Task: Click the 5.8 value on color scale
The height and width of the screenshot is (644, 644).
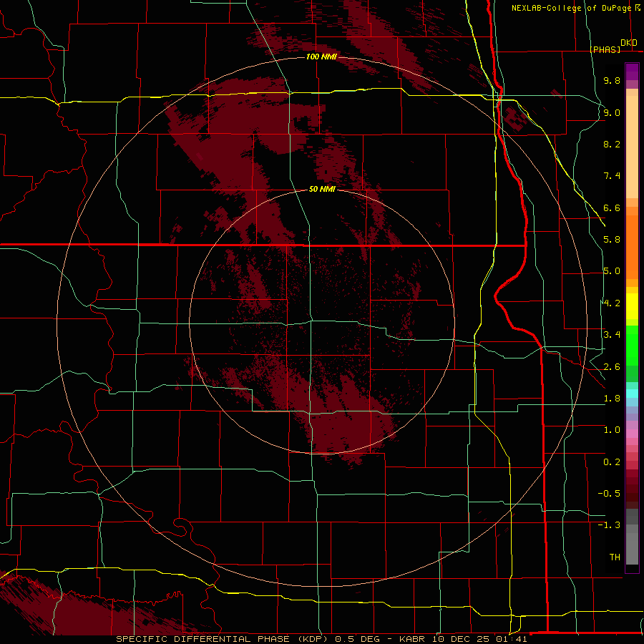Action: pos(612,240)
